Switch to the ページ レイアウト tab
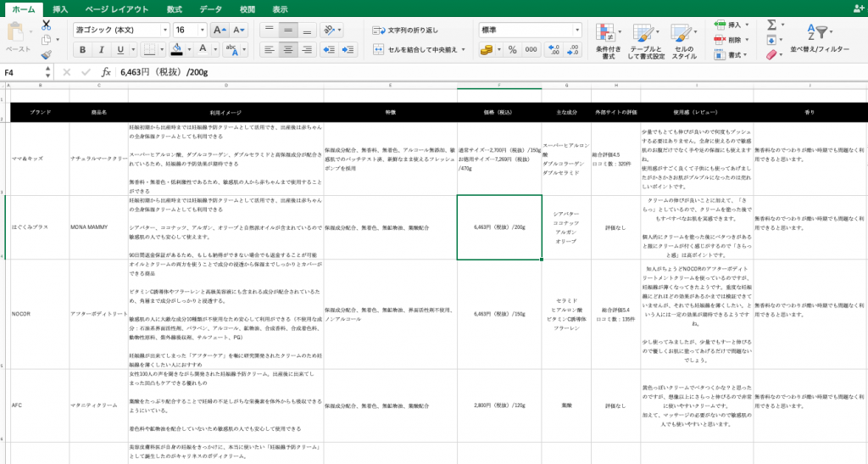This screenshot has height=464, width=868. tap(117, 9)
